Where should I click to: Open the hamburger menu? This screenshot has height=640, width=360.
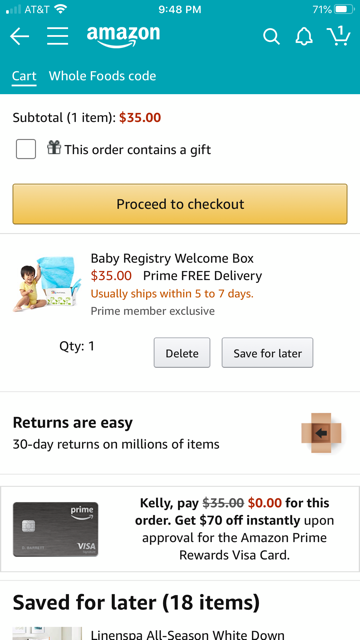[x=58, y=37]
